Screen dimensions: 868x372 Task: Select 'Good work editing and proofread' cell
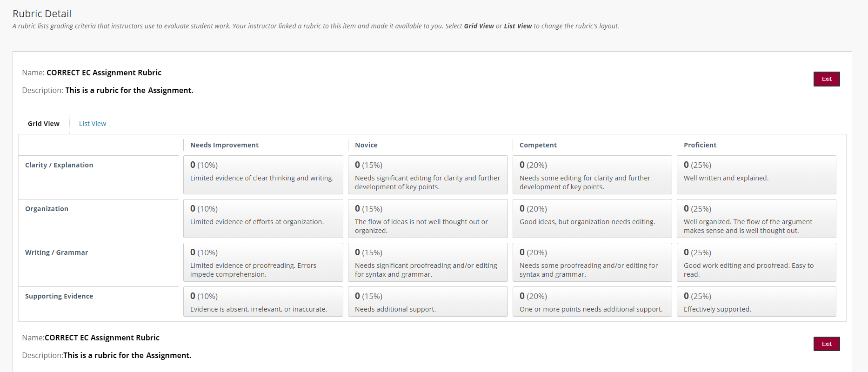point(756,262)
